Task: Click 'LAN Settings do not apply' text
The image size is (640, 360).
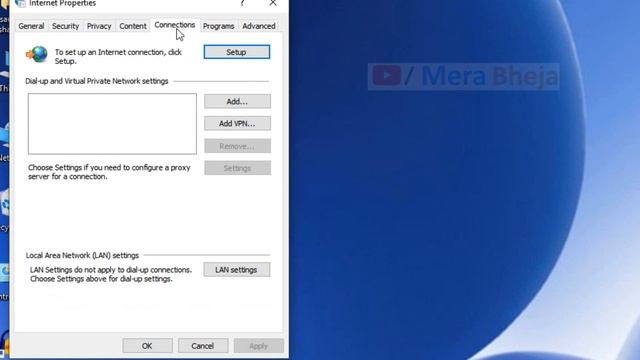Action: 111,274
